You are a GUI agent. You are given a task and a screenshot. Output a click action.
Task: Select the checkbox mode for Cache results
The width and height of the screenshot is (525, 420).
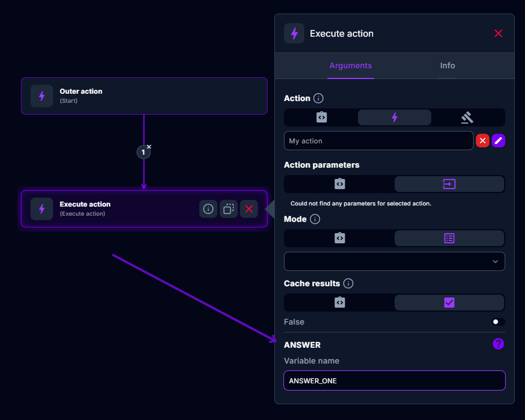coord(449,303)
